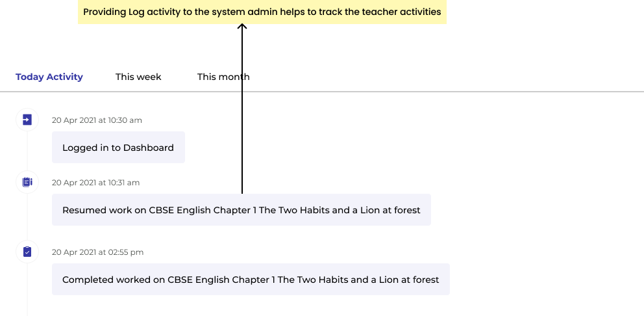
Task: Click the clipboard checkmark icon beside 02:55 pm entry
Action: pyautogui.click(x=27, y=252)
